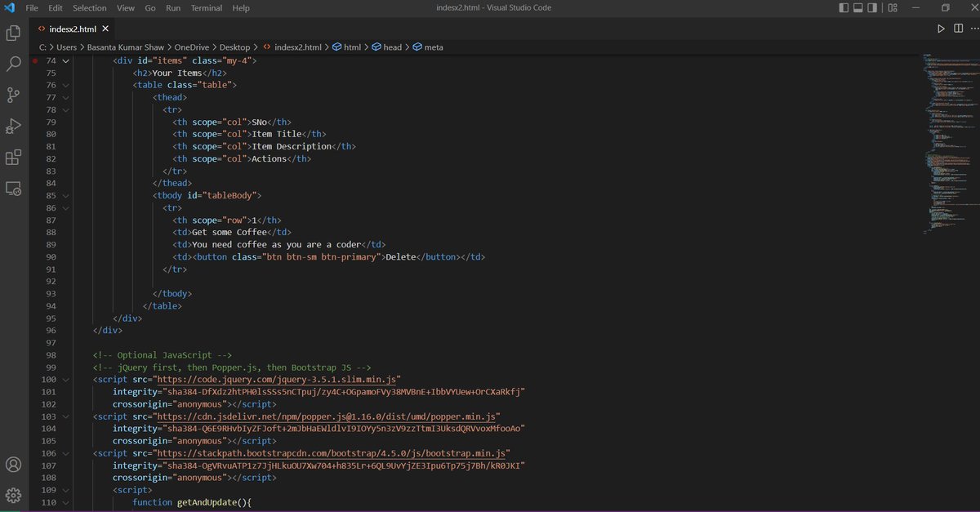
Task: Open the Remote Explorer icon
Action: pos(13,188)
